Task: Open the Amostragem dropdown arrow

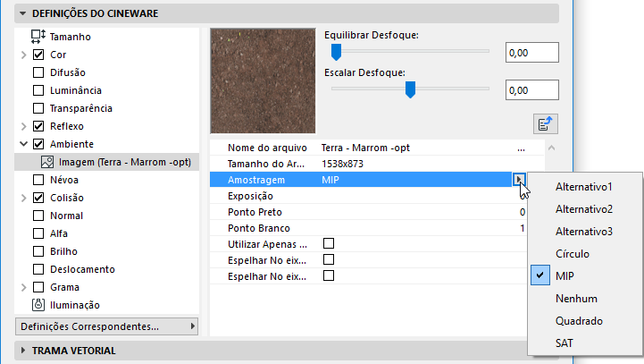Action: (519, 180)
